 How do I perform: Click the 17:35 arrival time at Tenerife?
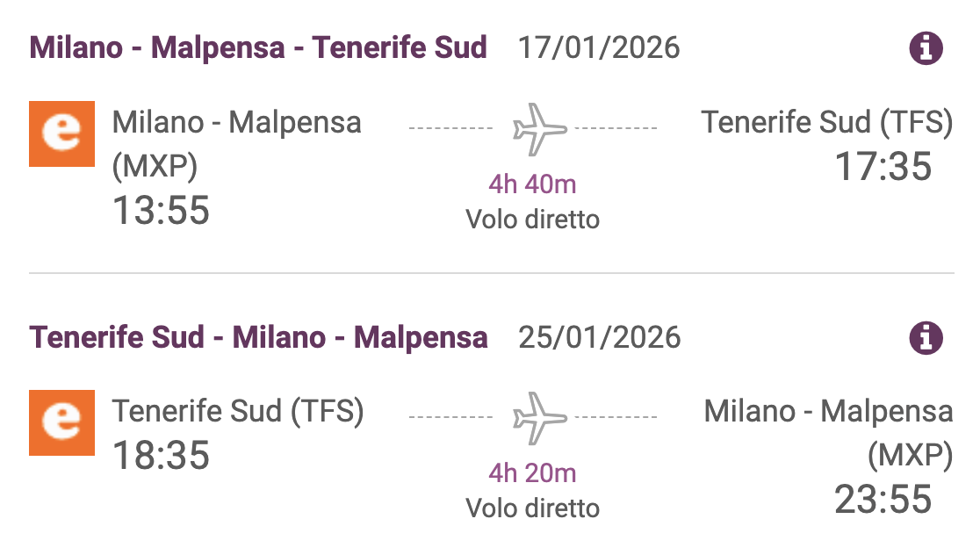pos(883,167)
